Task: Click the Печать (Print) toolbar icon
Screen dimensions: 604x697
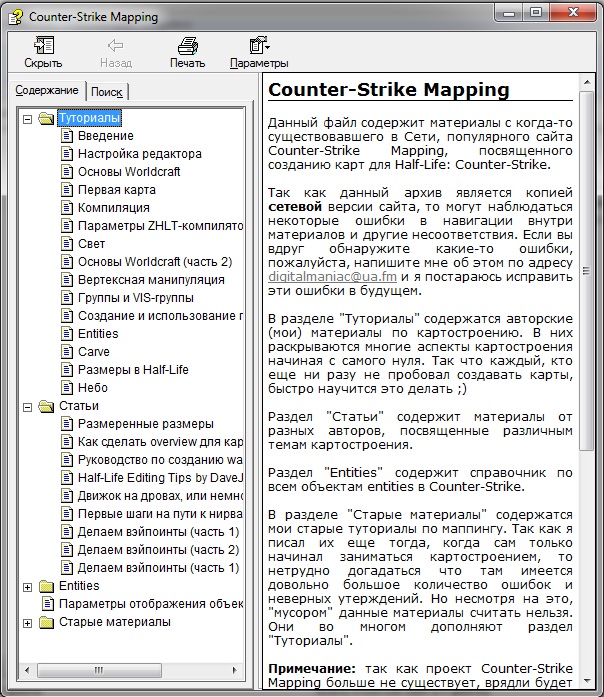Action: pos(187,45)
